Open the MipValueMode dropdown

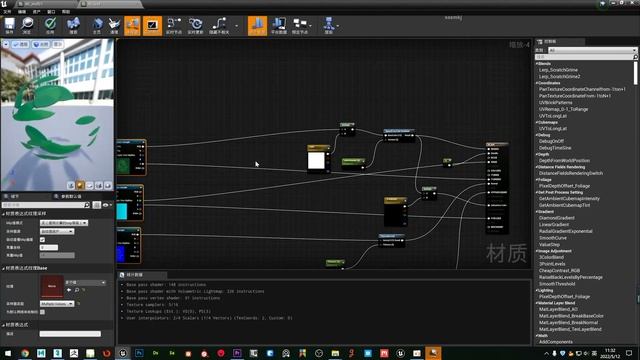point(64,223)
